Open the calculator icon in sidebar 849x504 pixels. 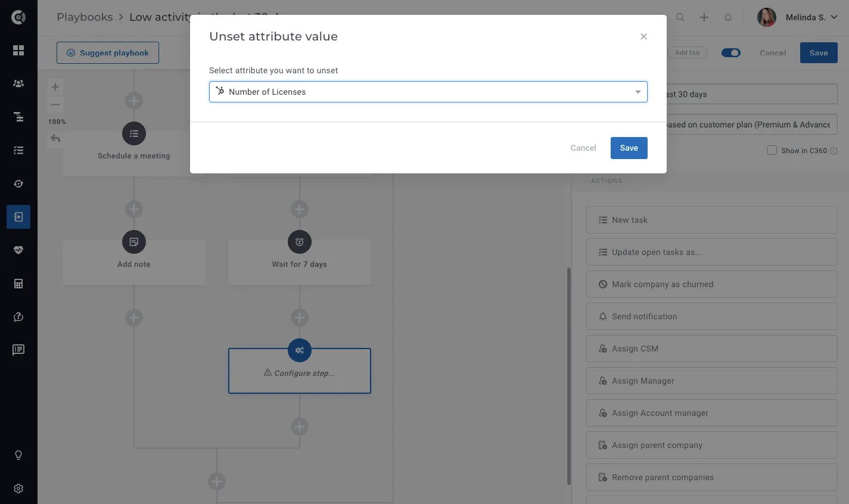point(18,284)
